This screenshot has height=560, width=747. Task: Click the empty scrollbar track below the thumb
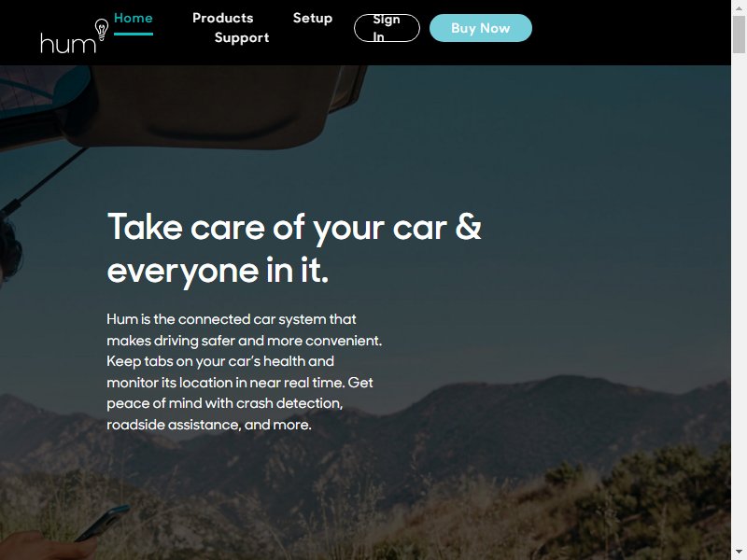[x=739, y=300]
